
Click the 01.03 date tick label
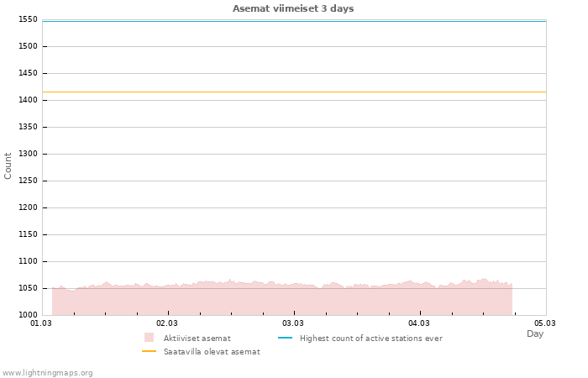pyautogui.click(x=41, y=323)
